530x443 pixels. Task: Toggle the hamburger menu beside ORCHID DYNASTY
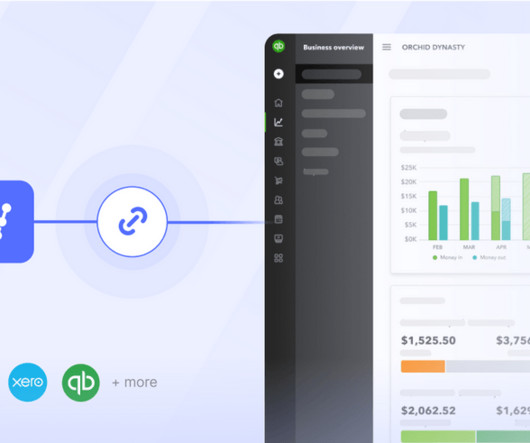point(387,47)
